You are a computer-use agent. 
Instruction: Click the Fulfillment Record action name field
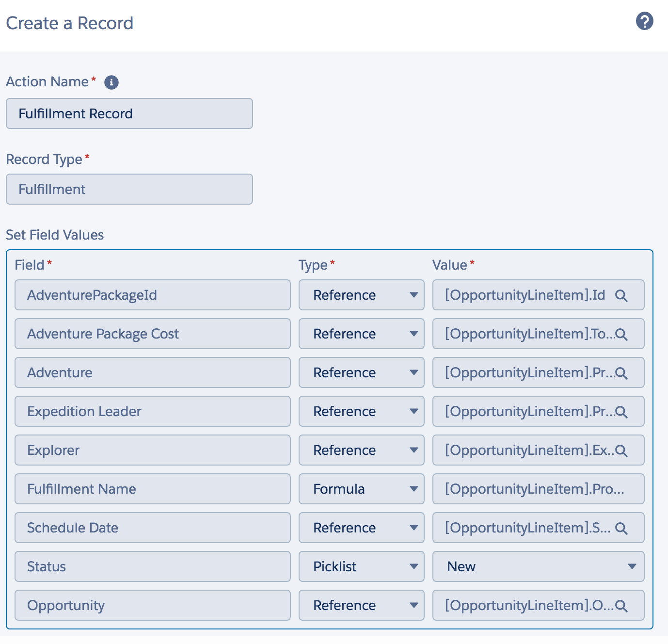pyautogui.click(x=129, y=113)
